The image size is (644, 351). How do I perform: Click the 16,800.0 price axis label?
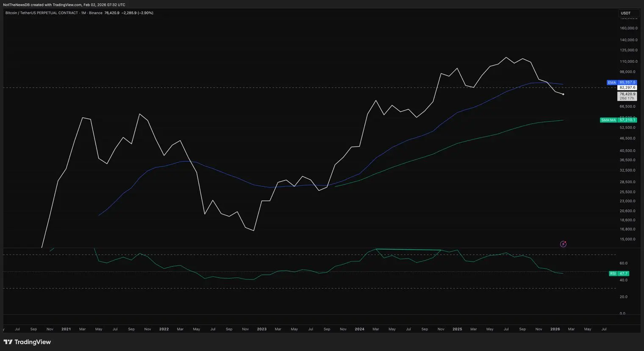click(x=627, y=229)
